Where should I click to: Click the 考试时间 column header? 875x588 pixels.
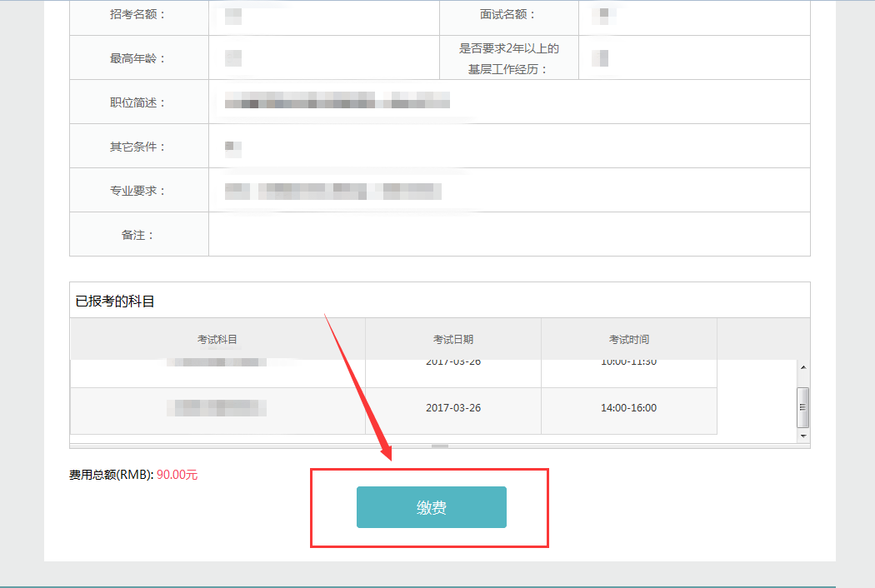point(629,339)
